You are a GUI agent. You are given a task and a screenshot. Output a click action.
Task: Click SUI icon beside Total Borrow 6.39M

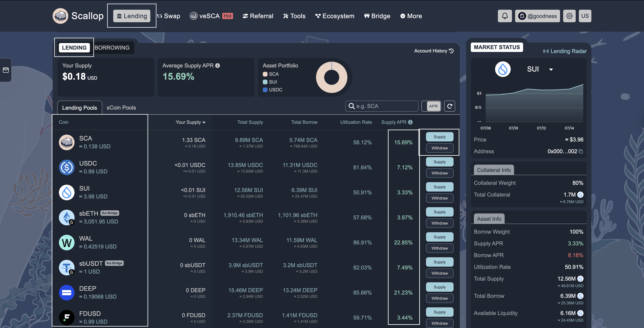click(581, 296)
